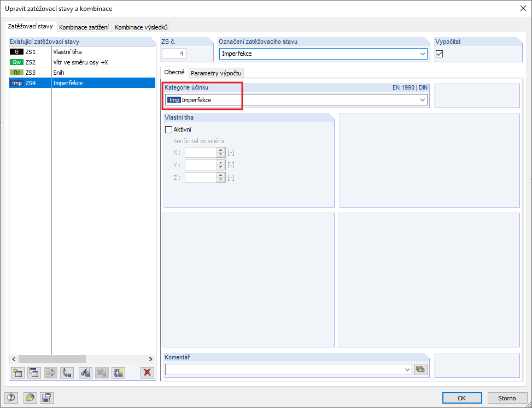Click the X factor spinner arrows
Viewport: 532px width, 408px height.
(221, 152)
